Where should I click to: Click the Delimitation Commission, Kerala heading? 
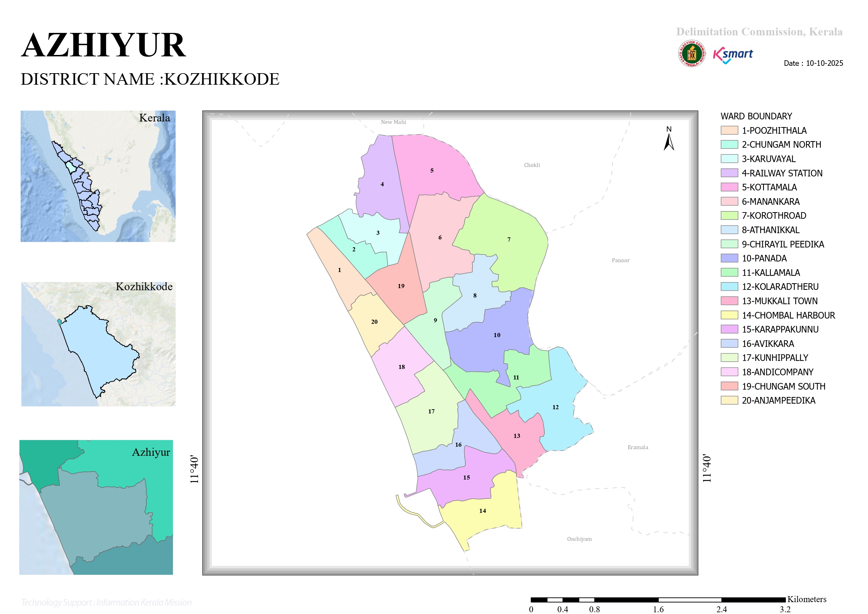(x=760, y=32)
